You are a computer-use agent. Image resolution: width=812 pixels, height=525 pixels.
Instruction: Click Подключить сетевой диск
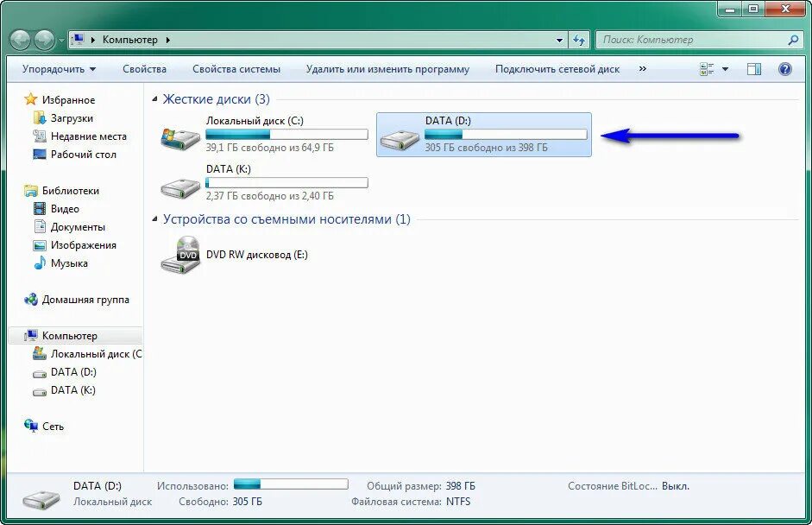pyautogui.click(x=557, y=69)
